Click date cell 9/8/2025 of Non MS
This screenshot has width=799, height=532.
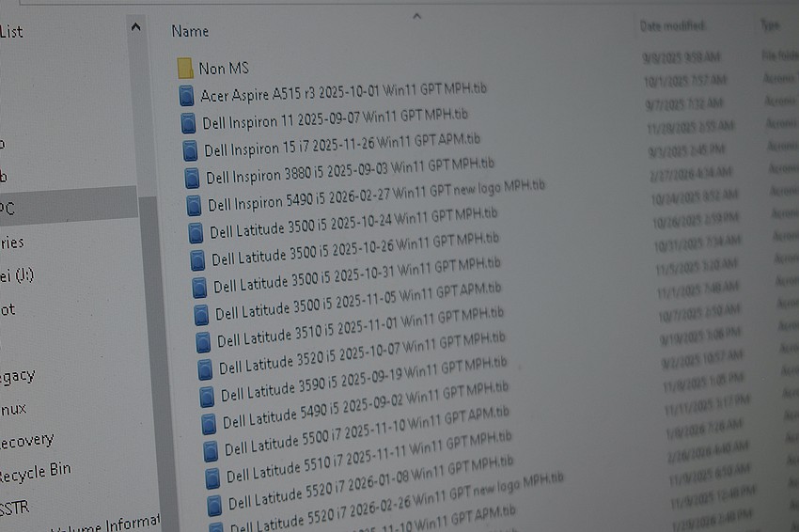681,57
